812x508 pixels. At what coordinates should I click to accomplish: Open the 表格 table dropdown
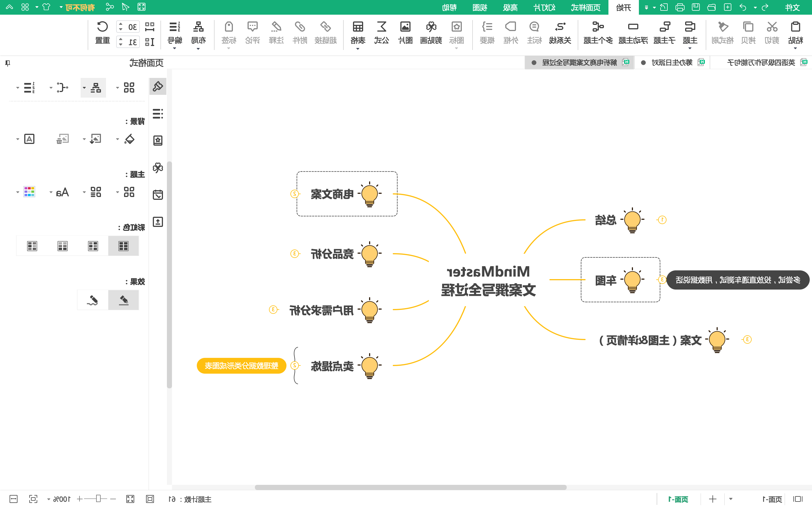(x=358, y=48)
